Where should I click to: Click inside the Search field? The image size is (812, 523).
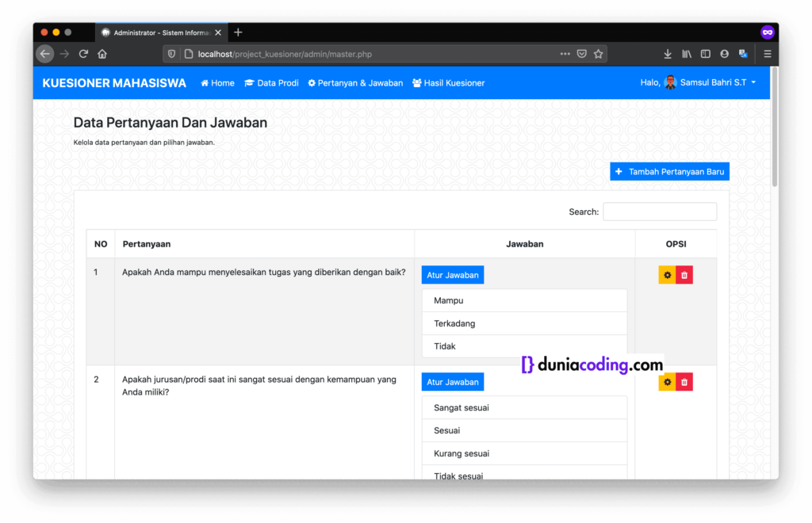pyautogui.click(x=660, y=212)
